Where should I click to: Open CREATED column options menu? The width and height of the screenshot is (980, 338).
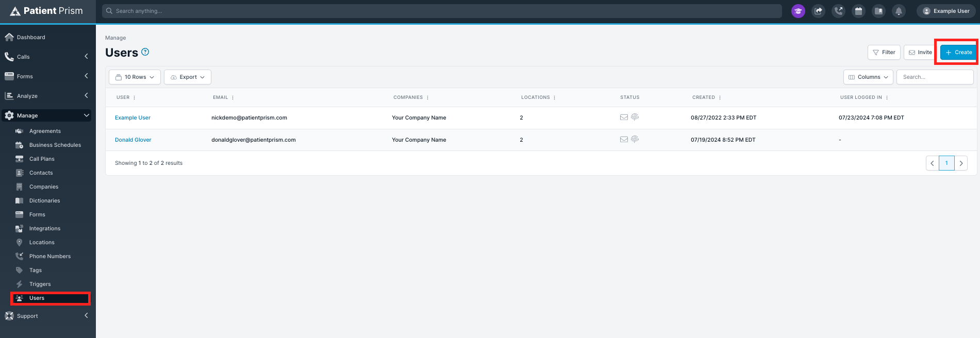pyautogui.click(x=720, y=97)
